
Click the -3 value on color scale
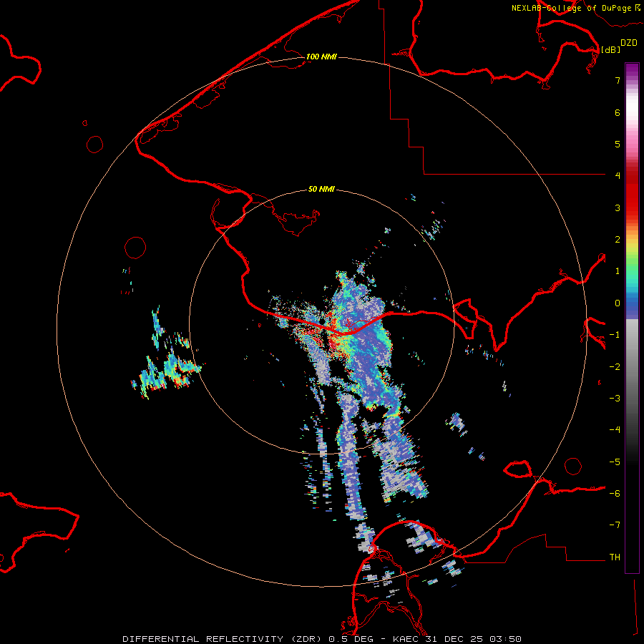pos(615,399)
